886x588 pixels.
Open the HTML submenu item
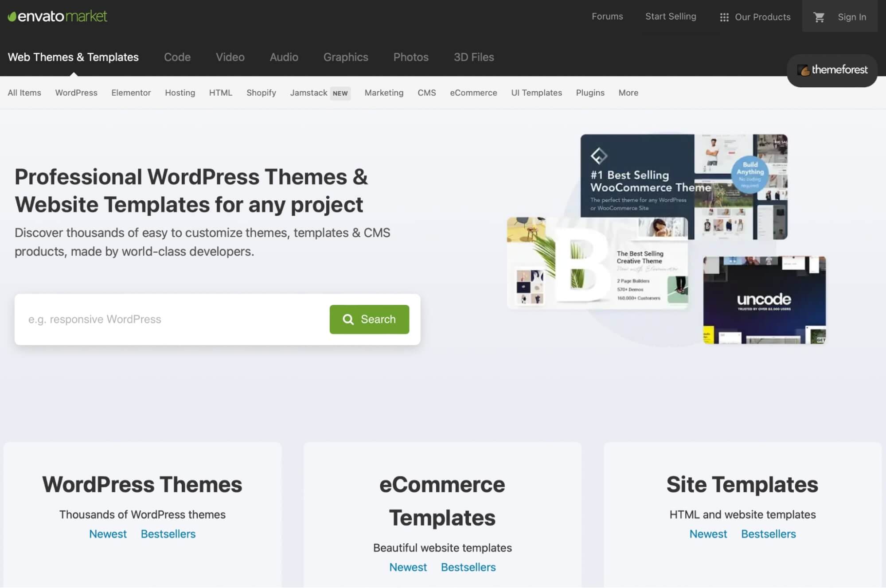tap(221, 93)
